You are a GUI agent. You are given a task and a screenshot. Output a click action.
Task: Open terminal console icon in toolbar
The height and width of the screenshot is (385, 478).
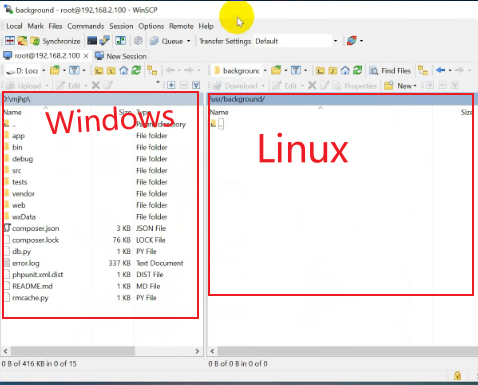[x=92, y=41]
